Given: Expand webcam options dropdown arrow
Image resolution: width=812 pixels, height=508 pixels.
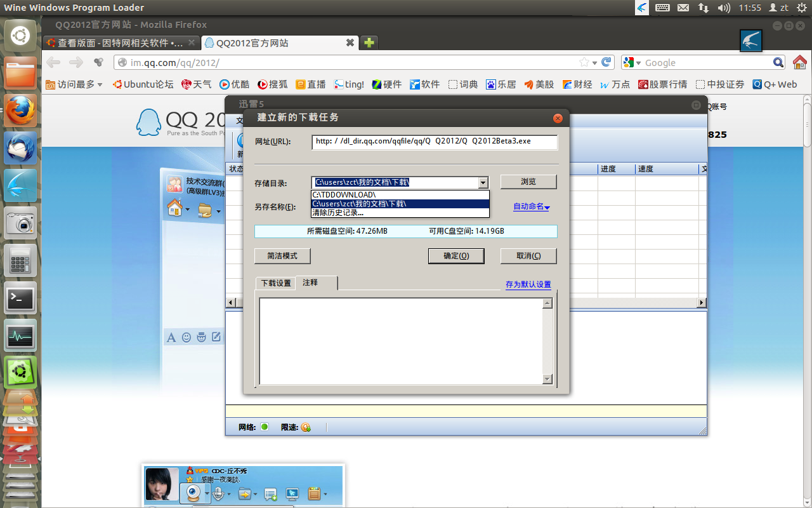Looking at the screenshot, I should click(x=206, y=494).
